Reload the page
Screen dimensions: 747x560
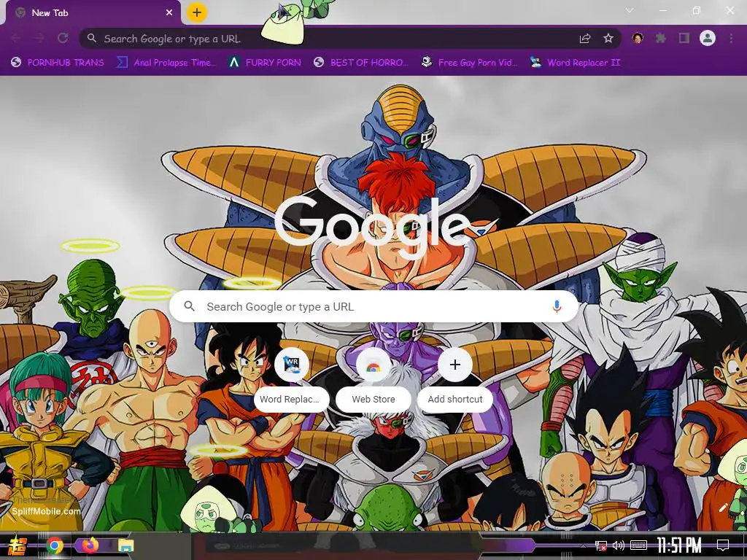63,39
